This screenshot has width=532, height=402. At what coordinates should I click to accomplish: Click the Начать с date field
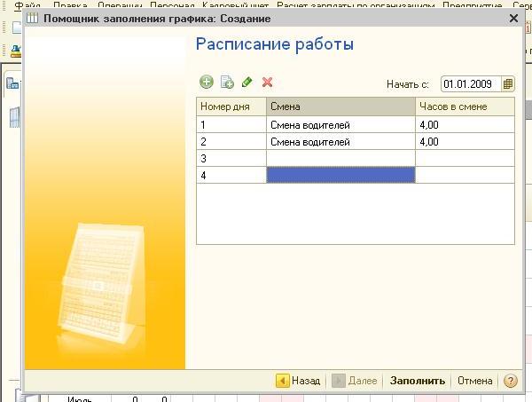point(470,84)
